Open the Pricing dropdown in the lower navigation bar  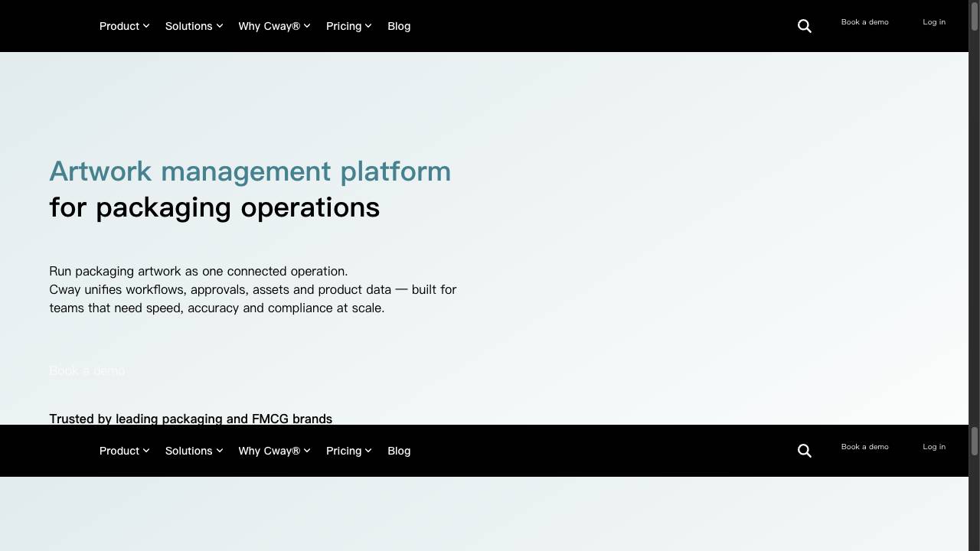(x=348, y=451)
